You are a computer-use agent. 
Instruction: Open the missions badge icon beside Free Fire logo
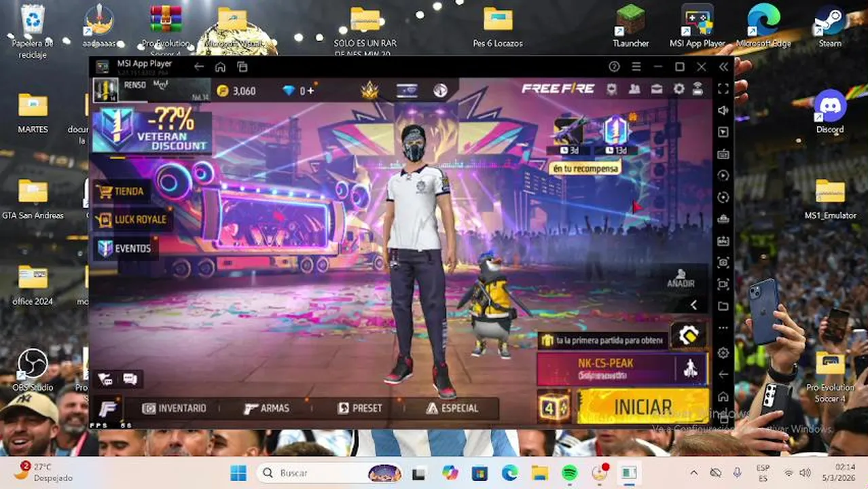point(611,89)
